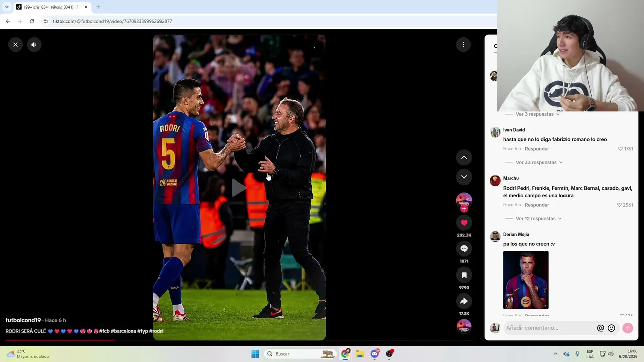
Task: Mute the video sound
Action: (34, 45)
